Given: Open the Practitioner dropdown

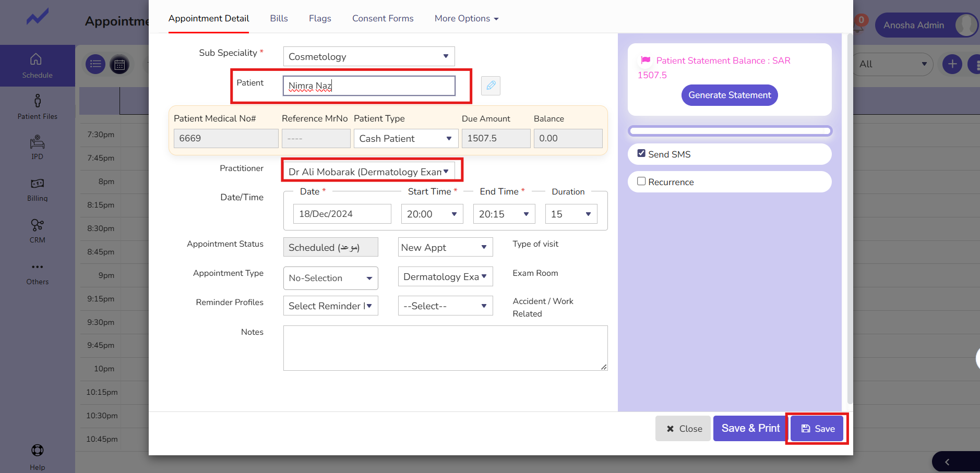Looking at the screenshot, I should [368, 172].
